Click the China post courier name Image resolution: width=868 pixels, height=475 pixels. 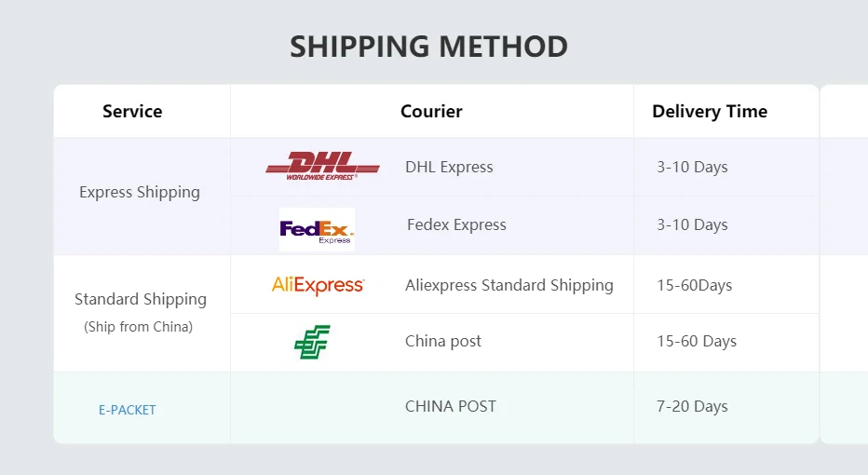click(x=443, y=341)
